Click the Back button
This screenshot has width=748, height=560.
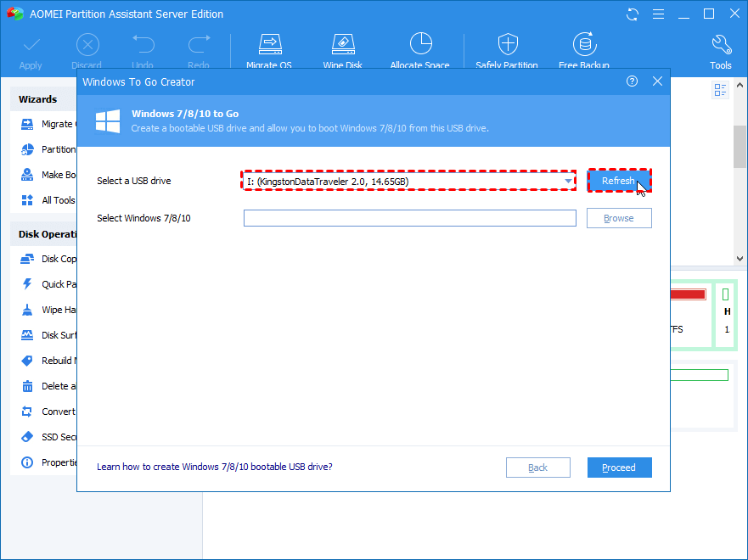537,468
